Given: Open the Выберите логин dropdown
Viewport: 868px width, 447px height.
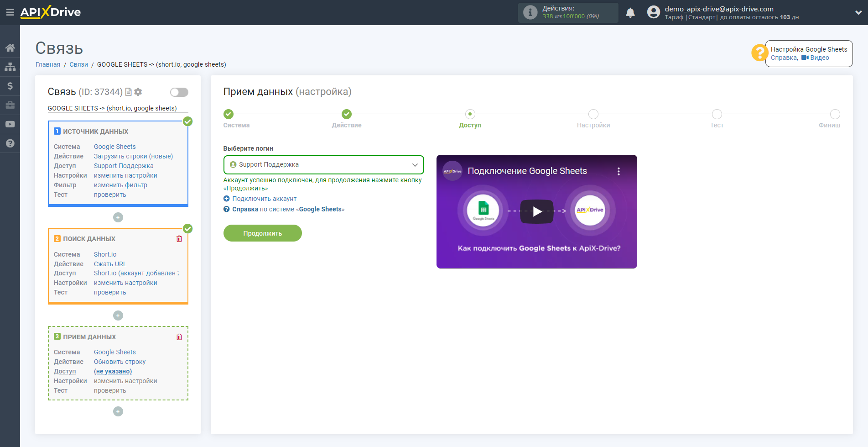Looking at the screenshot, I should tap(323, 165).
